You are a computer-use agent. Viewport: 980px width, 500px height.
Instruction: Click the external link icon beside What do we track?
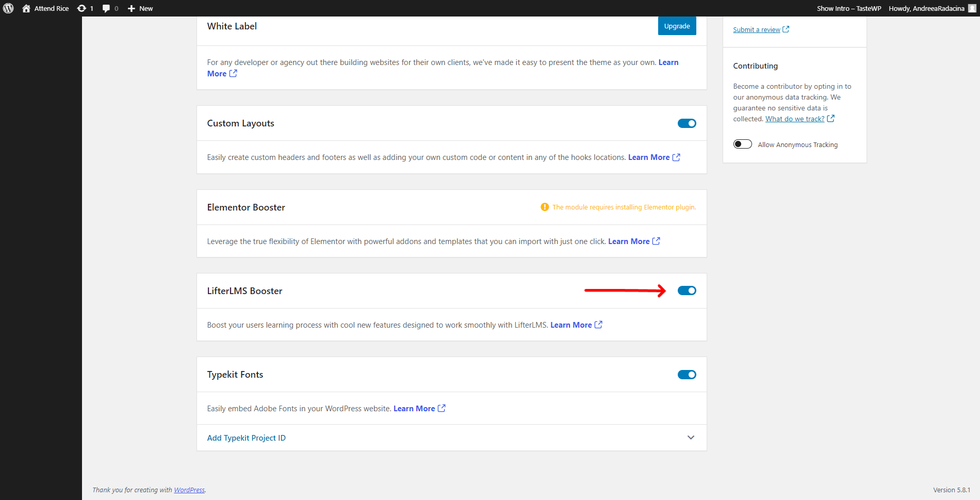(830, 118)
